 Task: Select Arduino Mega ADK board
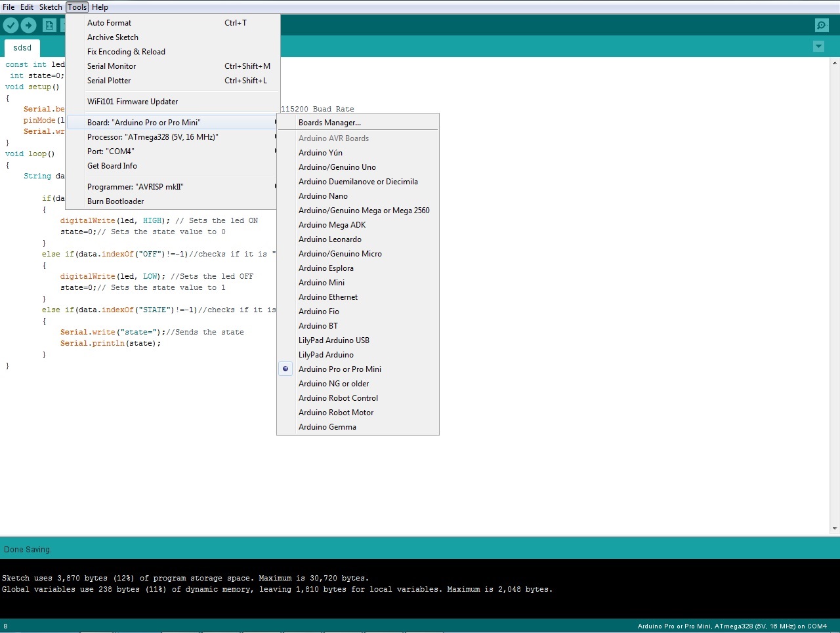point(358,225)
